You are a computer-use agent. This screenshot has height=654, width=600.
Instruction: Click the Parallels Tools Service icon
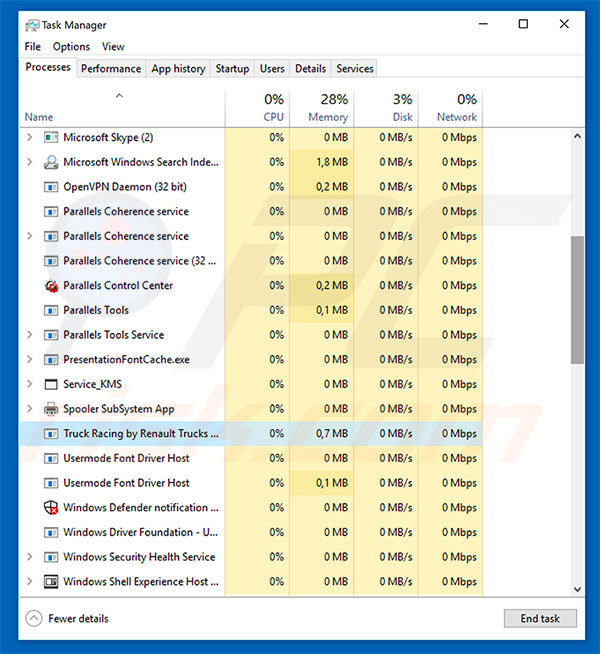tap(51, 335)
